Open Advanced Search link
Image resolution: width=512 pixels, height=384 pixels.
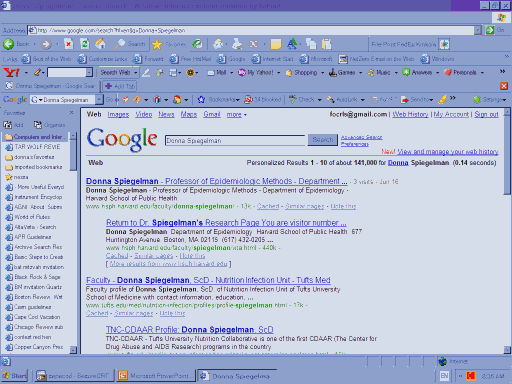361,137
